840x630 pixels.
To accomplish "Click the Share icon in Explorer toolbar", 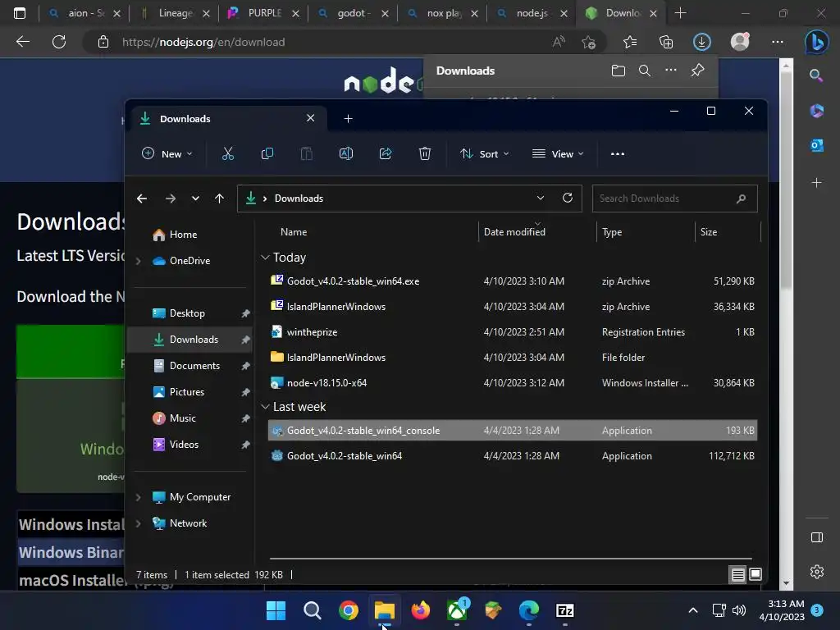I will [x=386, y=153].
